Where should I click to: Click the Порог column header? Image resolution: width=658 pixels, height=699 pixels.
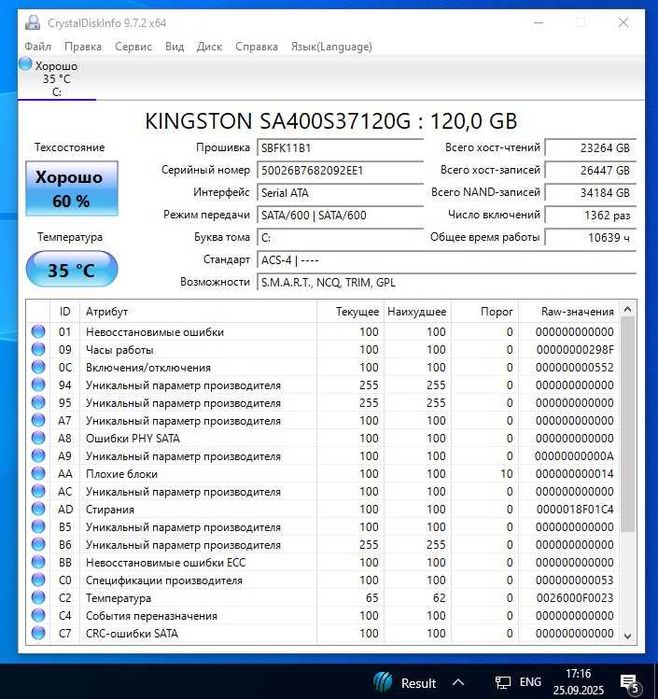(485, 311)
